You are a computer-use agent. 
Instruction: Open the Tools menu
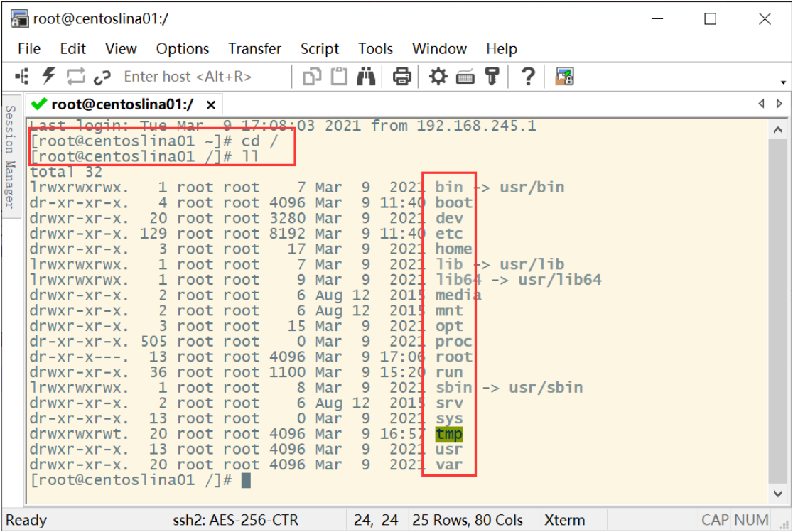pos(375,48)
